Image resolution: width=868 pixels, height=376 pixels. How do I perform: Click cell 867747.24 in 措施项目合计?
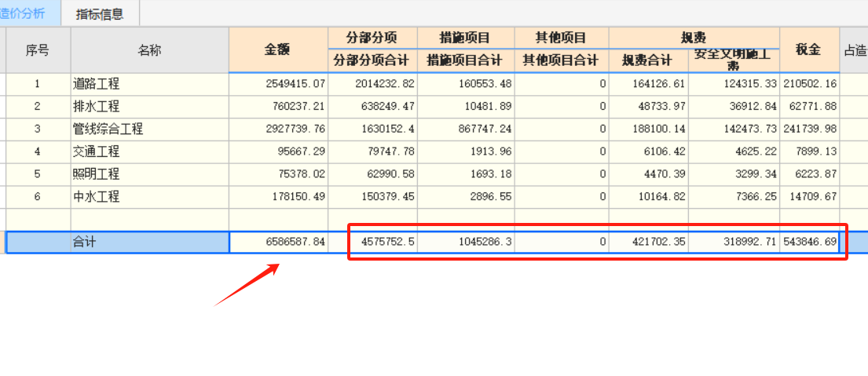[466, 130]
